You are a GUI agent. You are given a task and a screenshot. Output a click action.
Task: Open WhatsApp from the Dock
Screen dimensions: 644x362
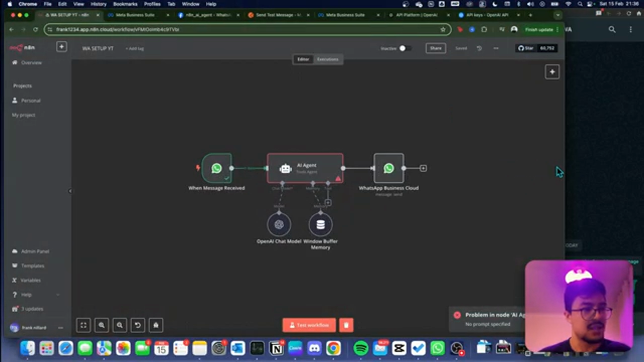438,348
